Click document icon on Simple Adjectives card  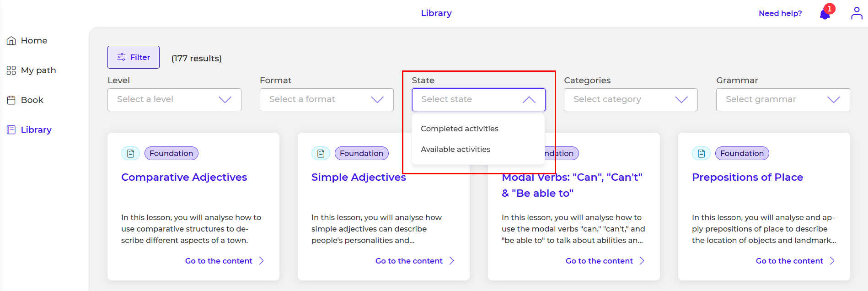321,153
